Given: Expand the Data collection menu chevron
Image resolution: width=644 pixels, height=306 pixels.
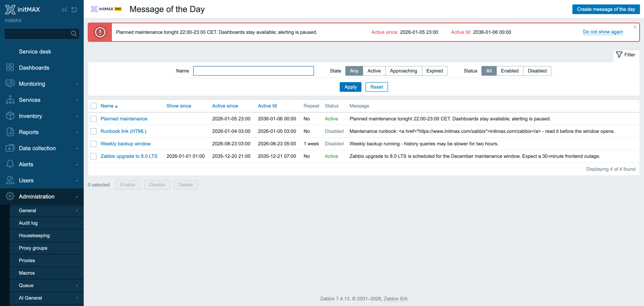Looking at the screenshot, I should pos(77,148).
